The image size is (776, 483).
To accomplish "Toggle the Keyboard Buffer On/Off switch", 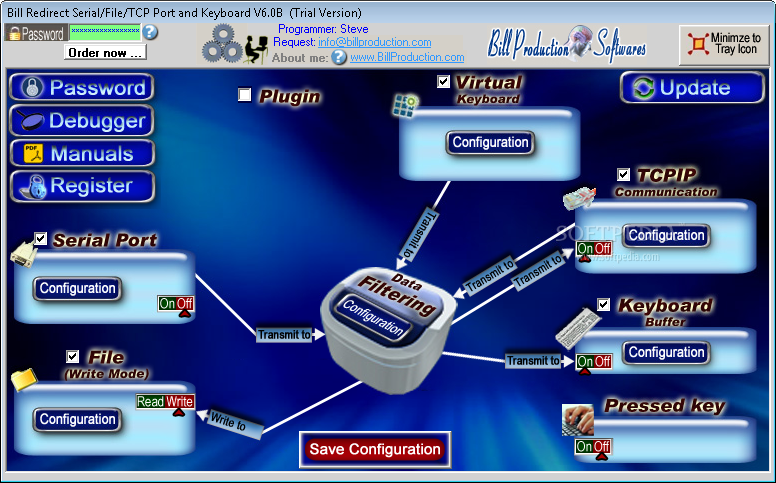I will (593, 362).
